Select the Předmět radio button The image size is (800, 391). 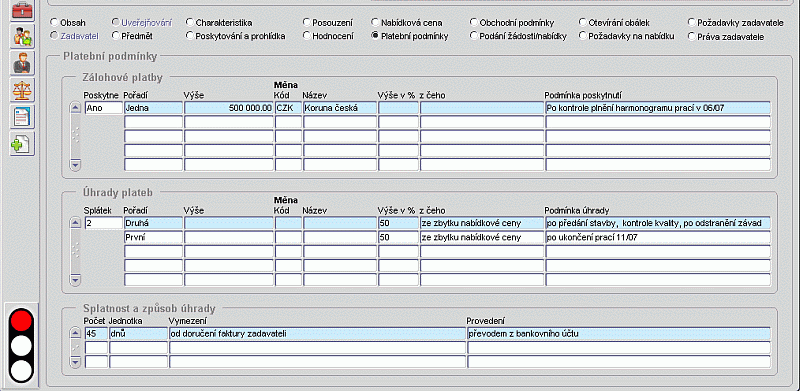tap(115, 36)
